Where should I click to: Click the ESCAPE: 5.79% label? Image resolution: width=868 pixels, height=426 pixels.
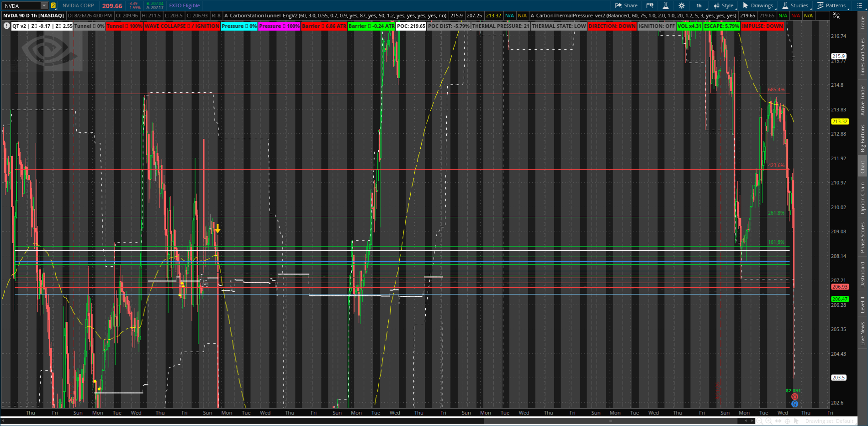pos(721,26)
